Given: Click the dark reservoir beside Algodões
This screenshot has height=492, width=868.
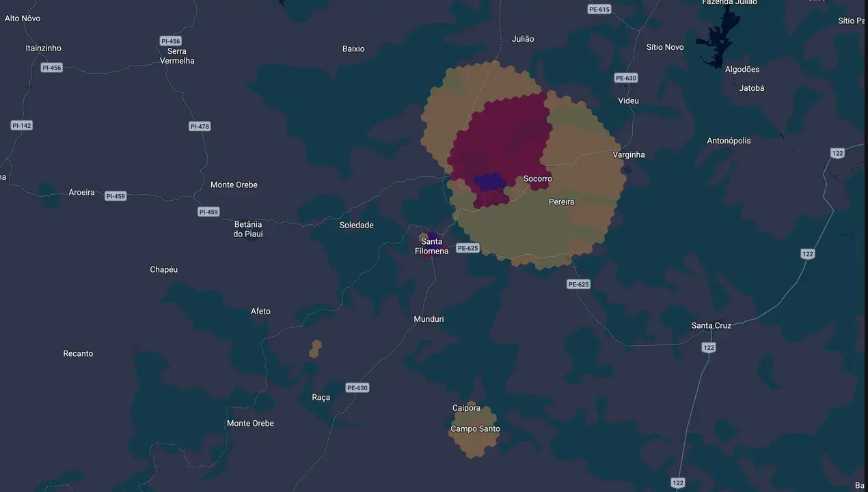Looking at the screenshot, I should [718, 38].
